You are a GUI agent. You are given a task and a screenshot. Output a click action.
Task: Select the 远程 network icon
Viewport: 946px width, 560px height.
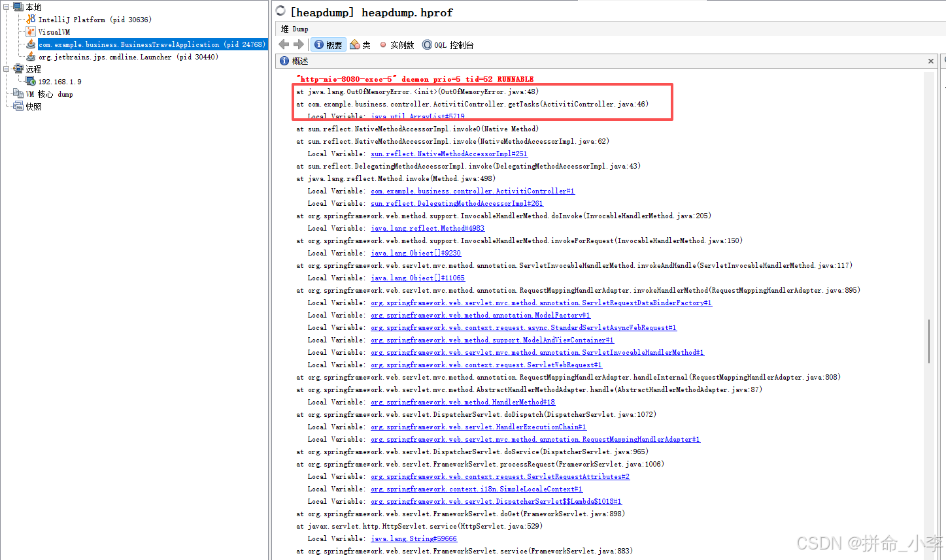[x=18, y=69]
